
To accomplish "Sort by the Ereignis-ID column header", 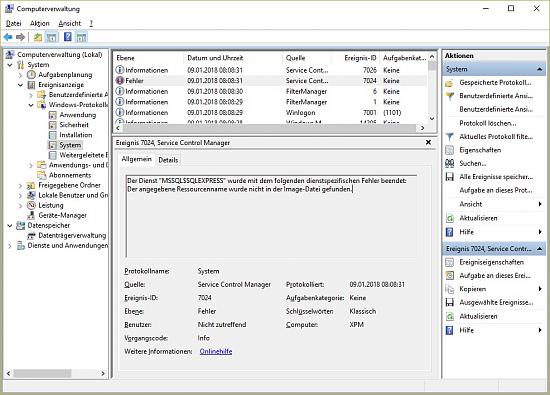I will pyautogui.click(x=356, y=58).
